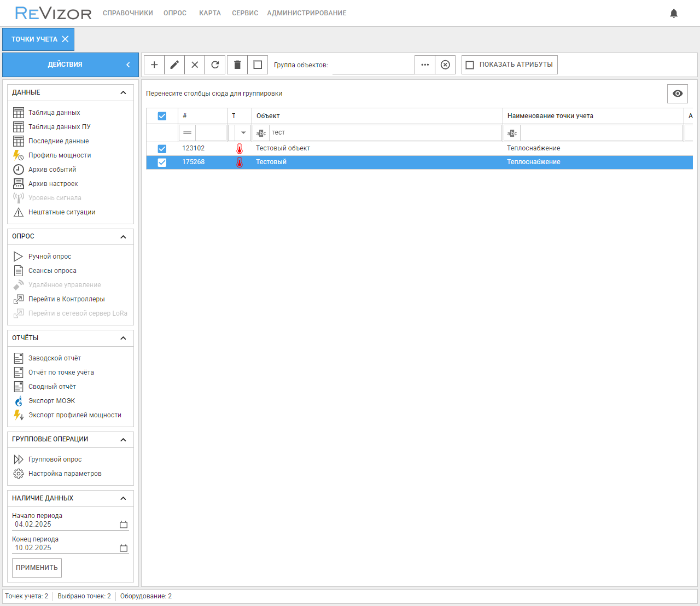Collapse the Отчёты section
The image size is (700, 606).
click(x=123, y=339)
